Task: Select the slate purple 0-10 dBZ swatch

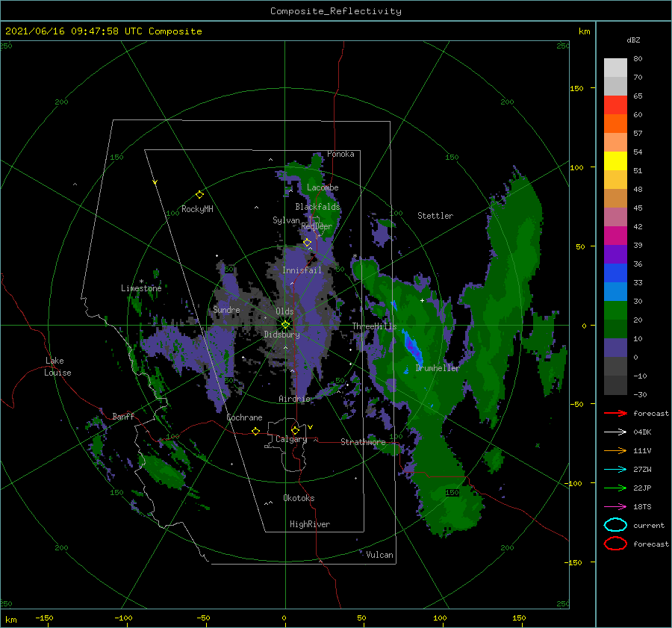Action: (615, 347)
